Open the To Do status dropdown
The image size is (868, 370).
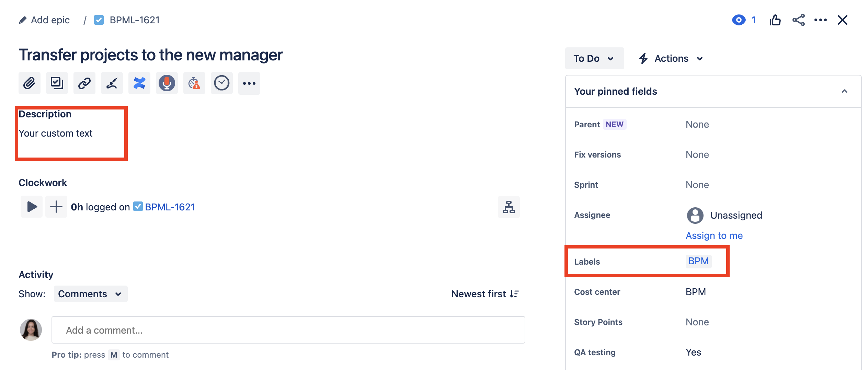(x=594, y=58)
